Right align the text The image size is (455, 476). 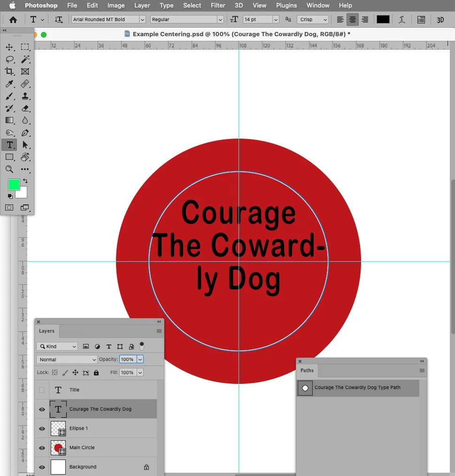365,20
